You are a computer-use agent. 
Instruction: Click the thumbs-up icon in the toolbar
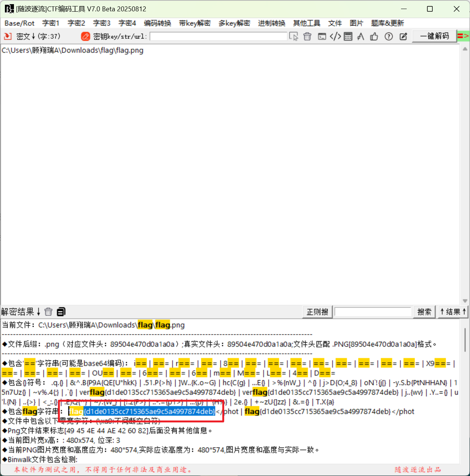(374, 37)
